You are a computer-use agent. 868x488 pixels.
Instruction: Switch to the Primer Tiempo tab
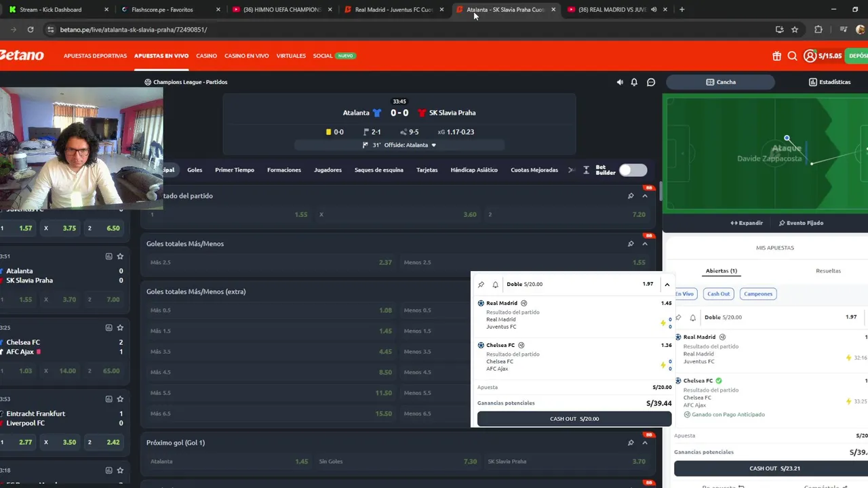pyautogui.click(x=235, y=170)
